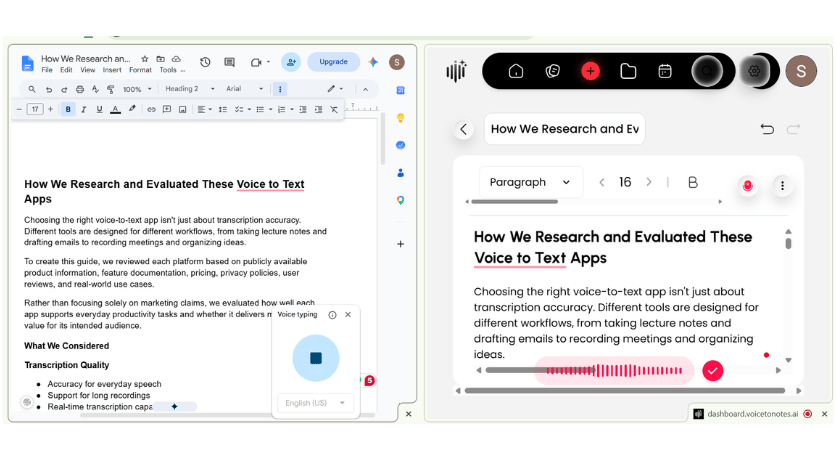Open Google Maps side panel icon
836x471 pixels.
(x=400, y=201)
